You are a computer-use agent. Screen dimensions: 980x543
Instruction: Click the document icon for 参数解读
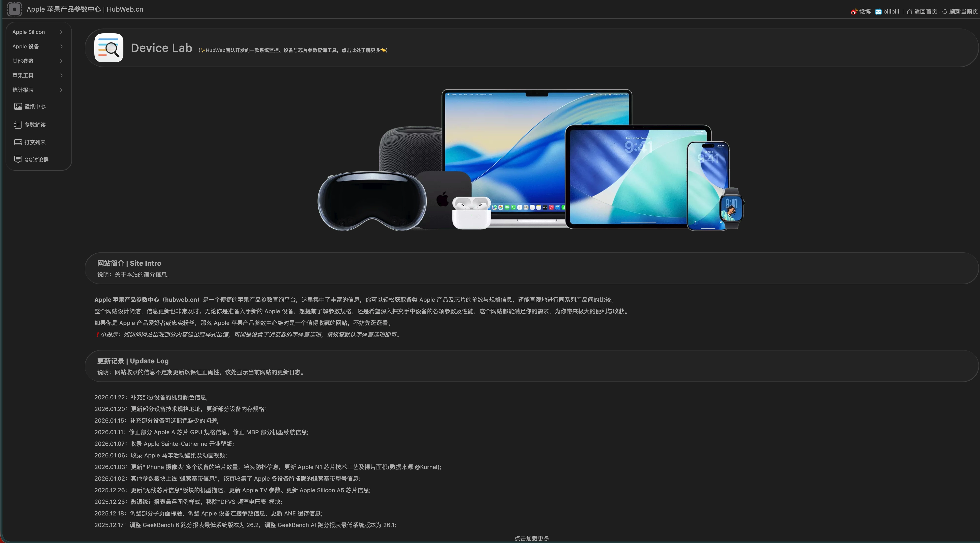click(x=18, y=125)
